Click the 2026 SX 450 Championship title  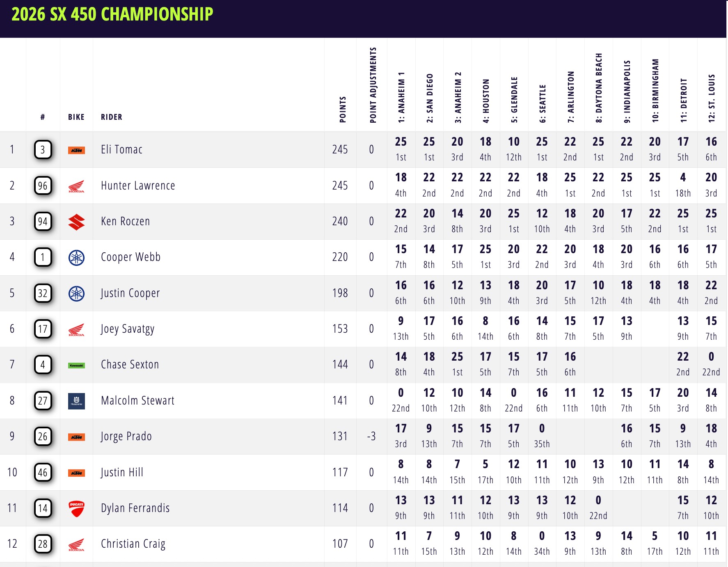112,14
